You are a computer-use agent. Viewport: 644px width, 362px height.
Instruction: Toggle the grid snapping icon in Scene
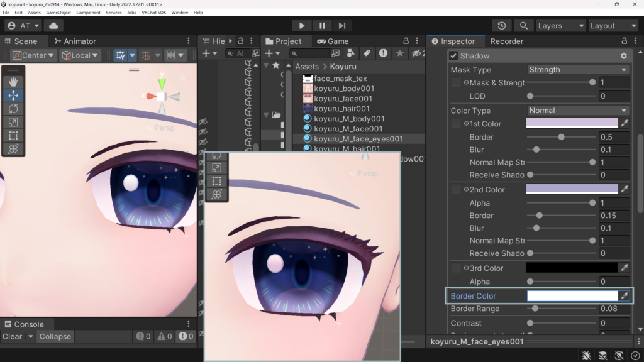pyautogui.click(x=146, y=55)
